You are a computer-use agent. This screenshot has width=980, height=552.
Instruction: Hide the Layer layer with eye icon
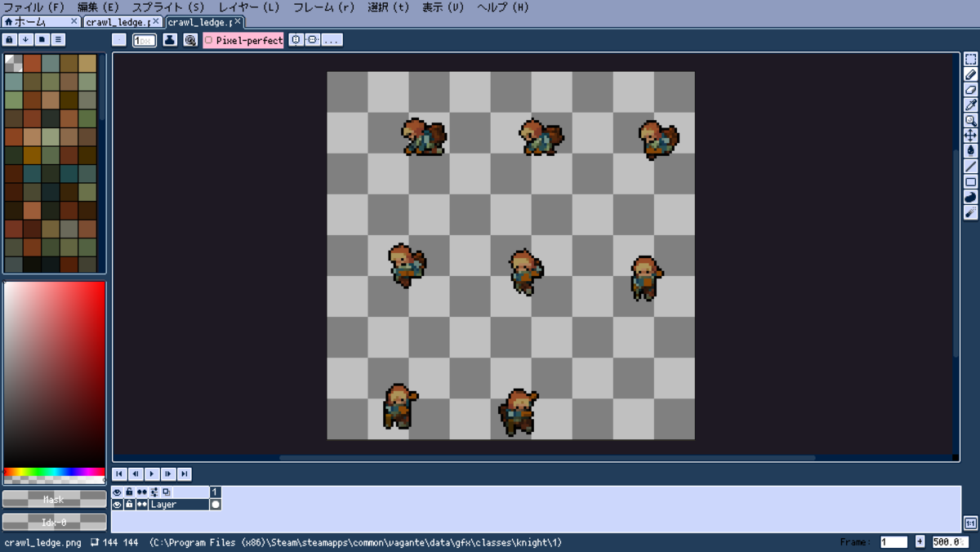(117, 505)
